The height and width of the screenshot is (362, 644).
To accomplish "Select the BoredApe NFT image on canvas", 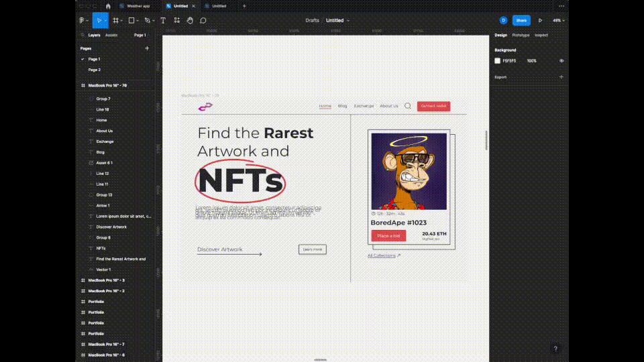I will 409,171.
